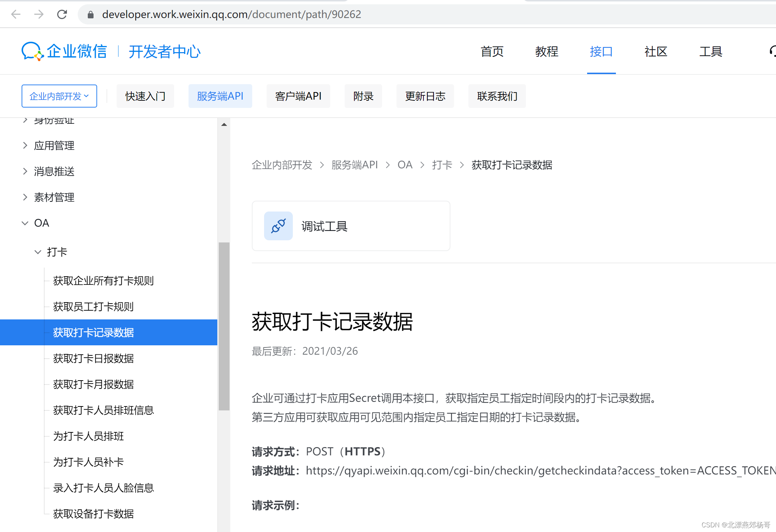Reload the page with refresh icon
The height and width of the screenshot is (532, 776).
click(x=62, y=14)
